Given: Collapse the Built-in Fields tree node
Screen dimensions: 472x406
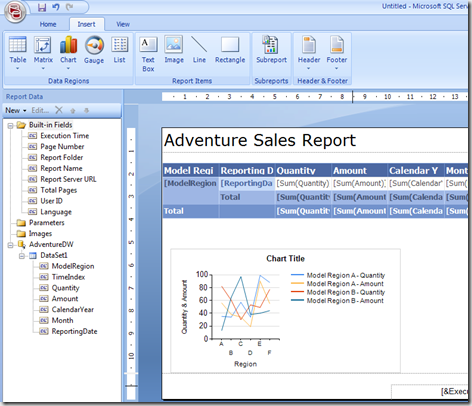Looking at the screenshot, I should click(x=10, y=126).
